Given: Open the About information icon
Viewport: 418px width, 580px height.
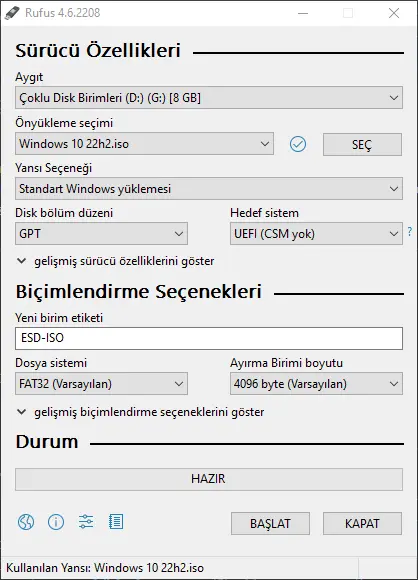Looking at the screenshot, I should click(56, 522).
